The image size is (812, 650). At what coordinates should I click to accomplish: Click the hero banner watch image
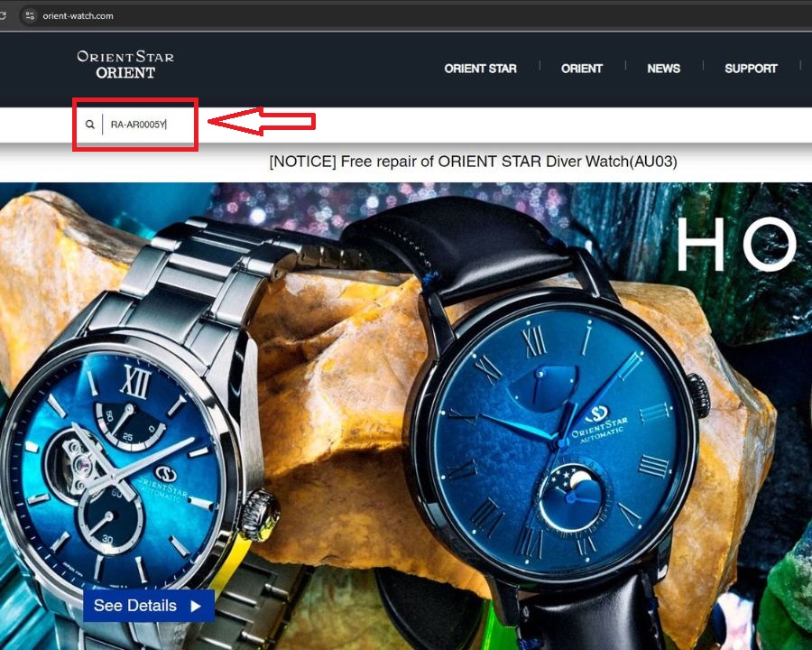point(406,416)
